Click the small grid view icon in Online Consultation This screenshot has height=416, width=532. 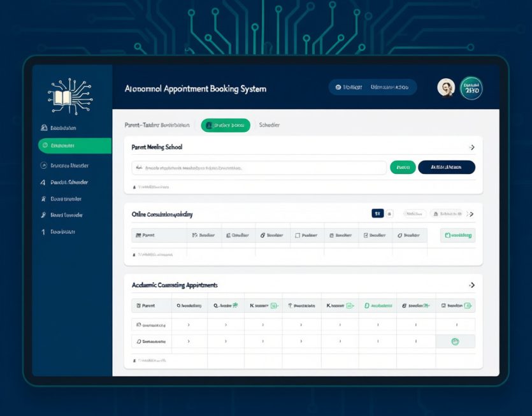tap(390, 214)
